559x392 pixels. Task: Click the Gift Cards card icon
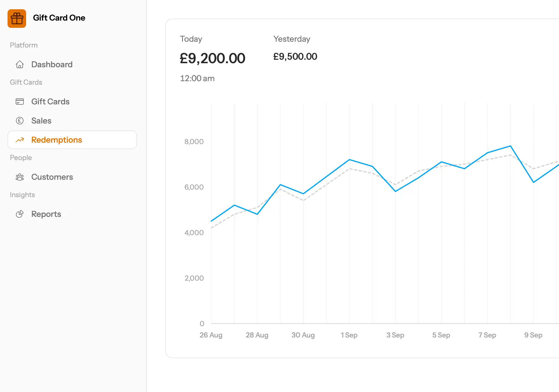click(20, 101)
